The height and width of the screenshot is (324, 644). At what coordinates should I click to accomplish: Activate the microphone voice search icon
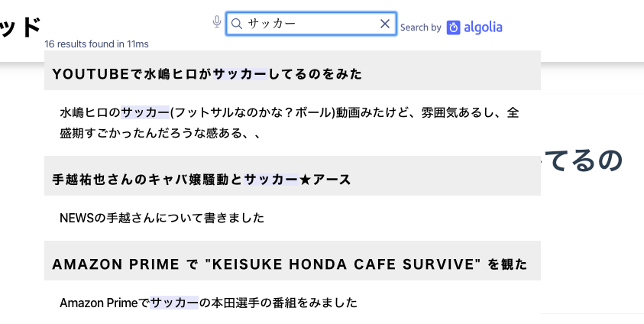pos(217,21)
